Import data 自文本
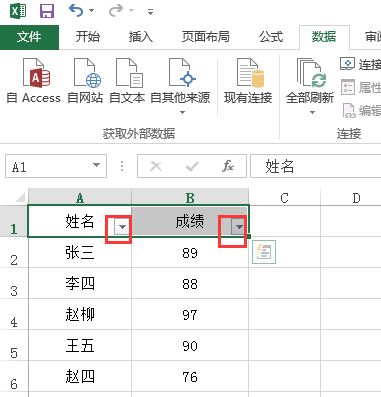 coord(127,81)
